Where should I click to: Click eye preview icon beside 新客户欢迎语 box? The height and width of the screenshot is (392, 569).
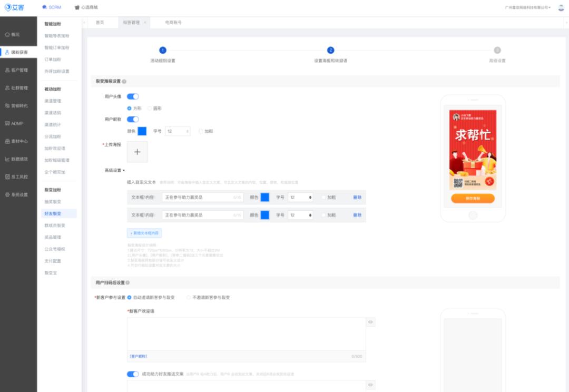click(371, 322)
